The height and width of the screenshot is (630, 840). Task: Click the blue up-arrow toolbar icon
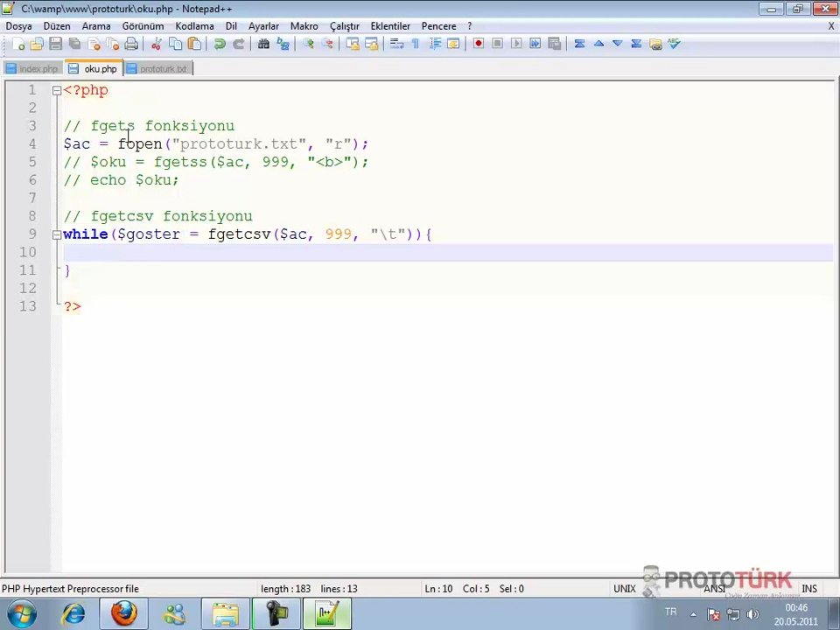598,44
